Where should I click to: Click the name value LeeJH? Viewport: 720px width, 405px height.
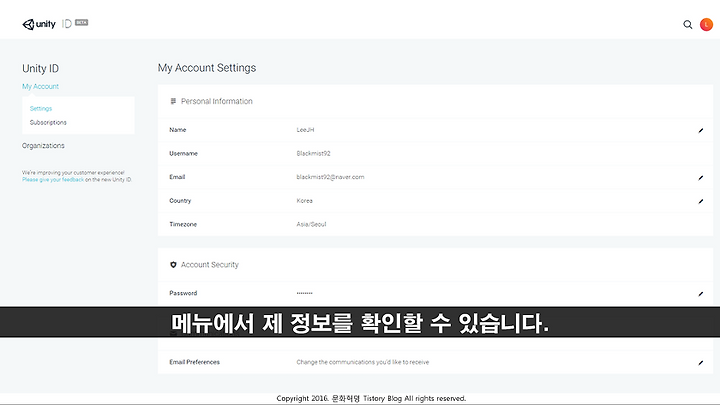click(x=305, y=130)
